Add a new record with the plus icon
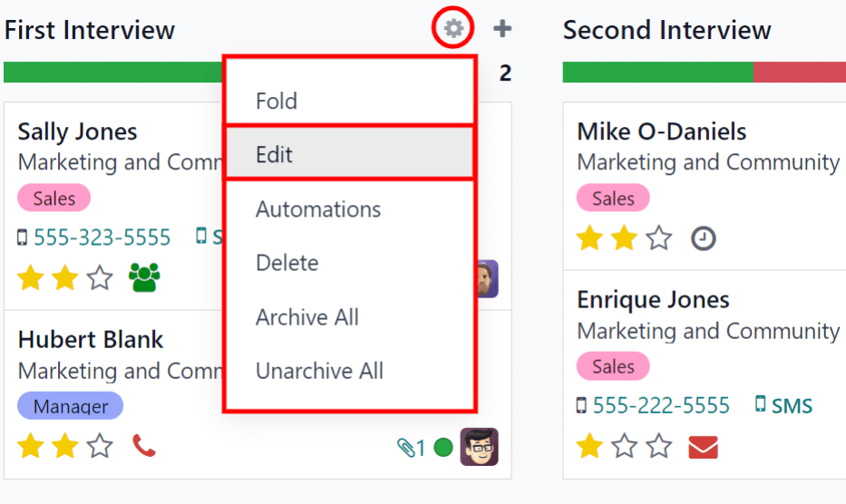 point(502,29)
